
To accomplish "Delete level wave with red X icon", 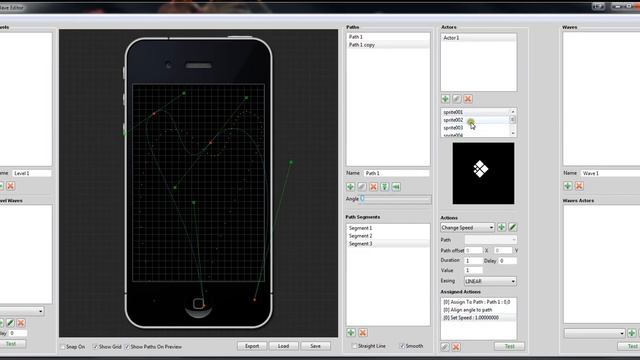I will point(21,323).
